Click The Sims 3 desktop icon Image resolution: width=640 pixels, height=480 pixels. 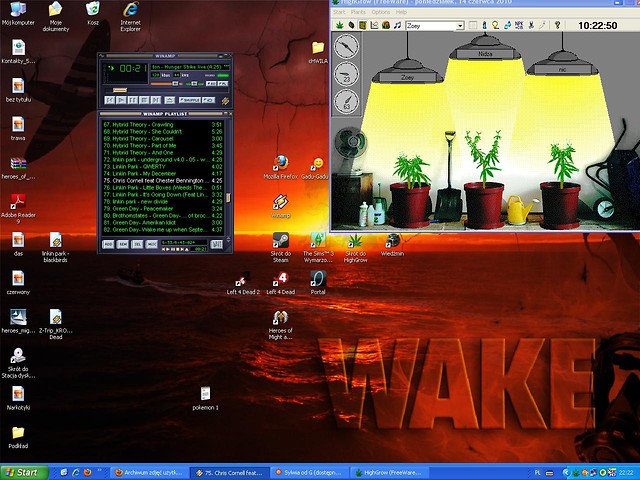click(318, 247)
